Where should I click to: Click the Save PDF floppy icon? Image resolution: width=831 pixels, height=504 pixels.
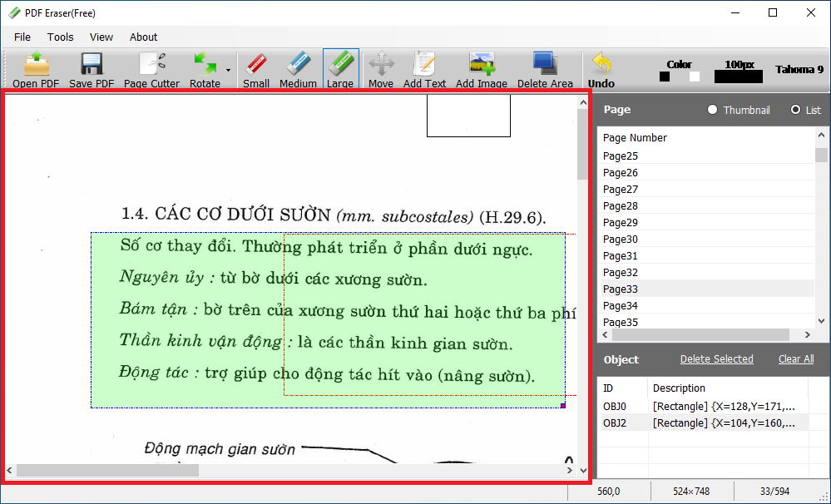[92, 65]
